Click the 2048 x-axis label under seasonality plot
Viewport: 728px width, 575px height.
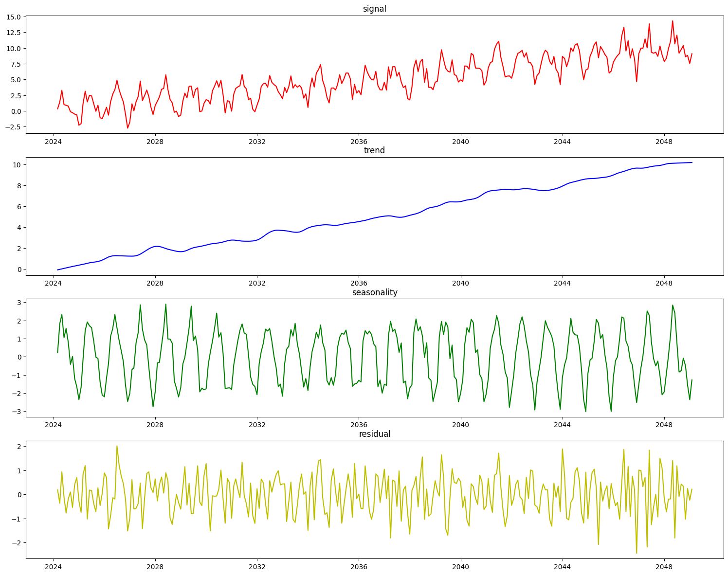(664, 425)
